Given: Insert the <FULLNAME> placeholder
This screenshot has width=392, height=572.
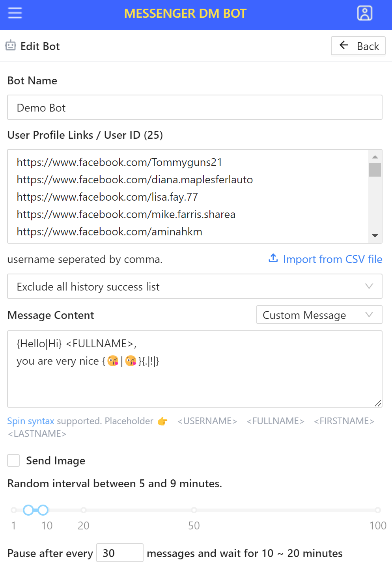Looking at the screenshot, I should [x=275, y=421].
